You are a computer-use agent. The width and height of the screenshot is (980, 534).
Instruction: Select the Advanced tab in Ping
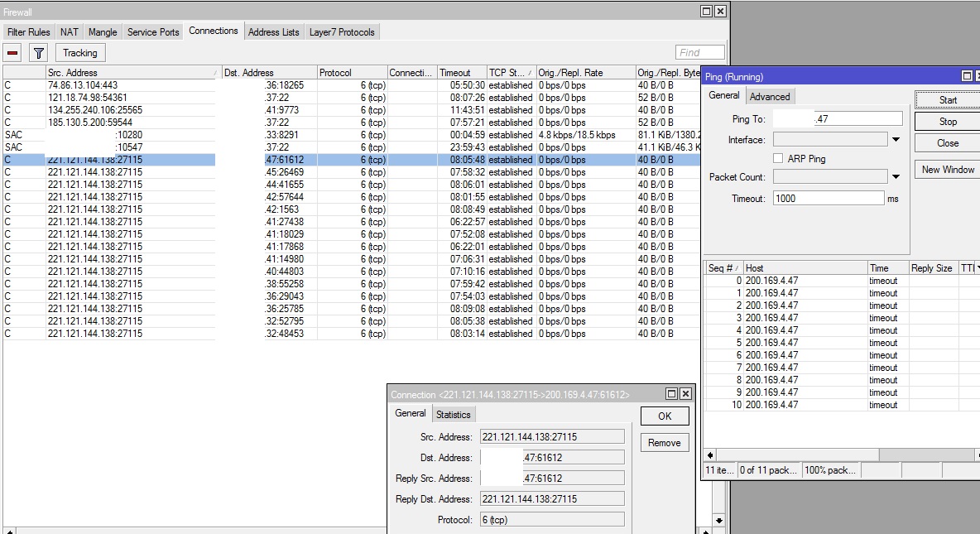(x=770, y=97)
